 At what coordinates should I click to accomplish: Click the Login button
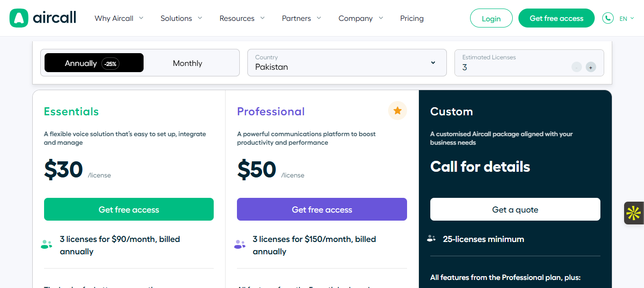pos(491,19)
